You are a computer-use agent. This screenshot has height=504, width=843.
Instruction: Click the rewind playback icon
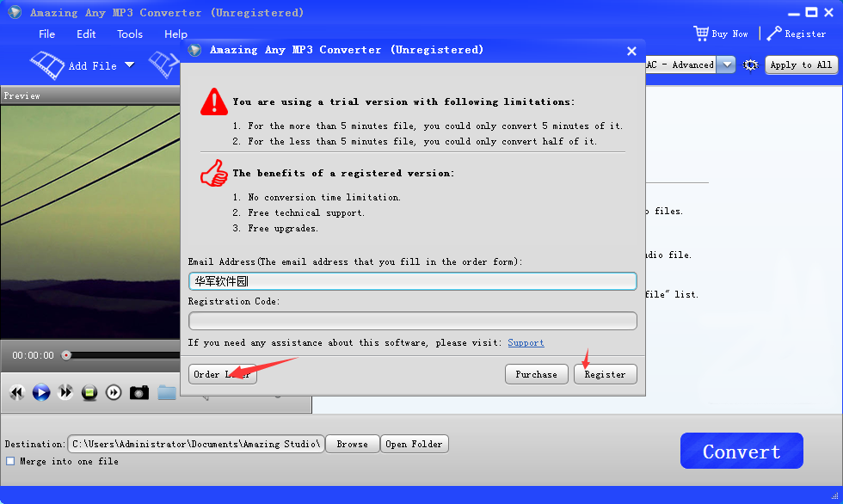pos(16,392)
